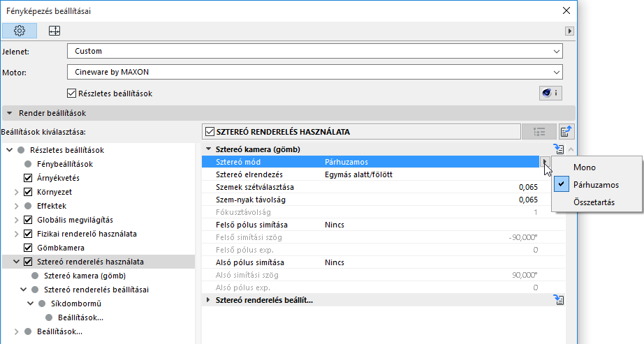The height and width of the screenshot is (344, 644).
Task: Collapse the Síkdombormű node
Action: tap(31, 304)
